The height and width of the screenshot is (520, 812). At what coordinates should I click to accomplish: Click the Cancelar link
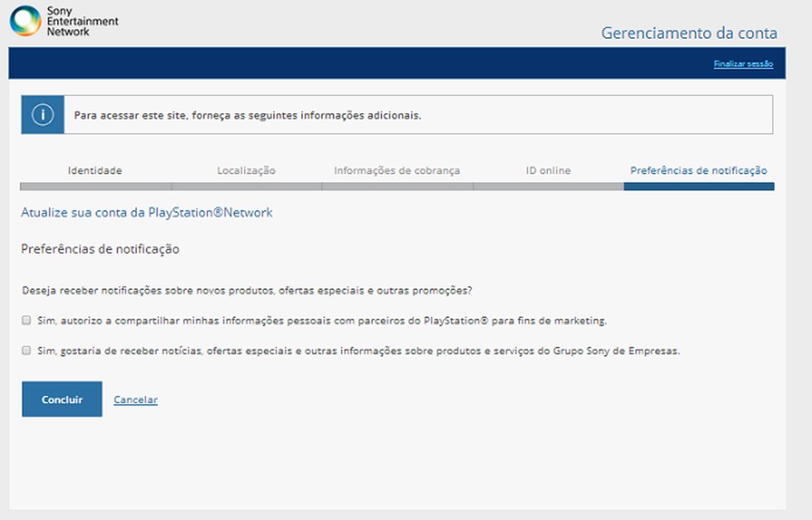pos(134,399)
